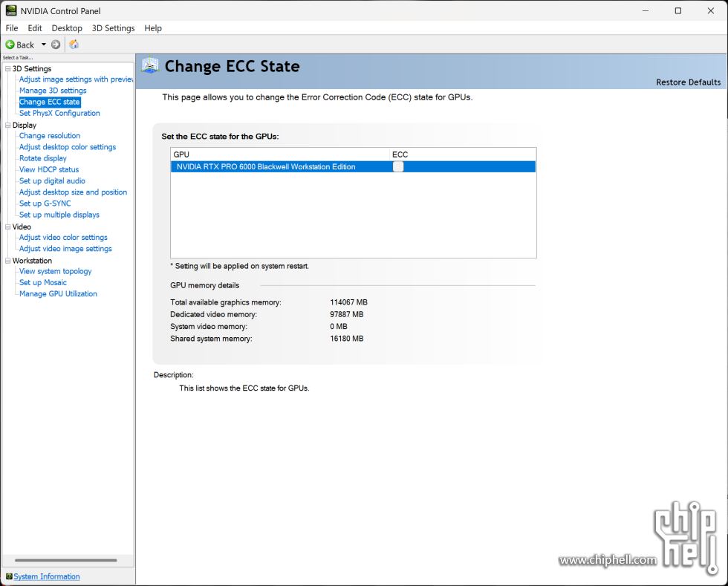
Task: Collapse the Display tree node
Action: tap(8, 126)
